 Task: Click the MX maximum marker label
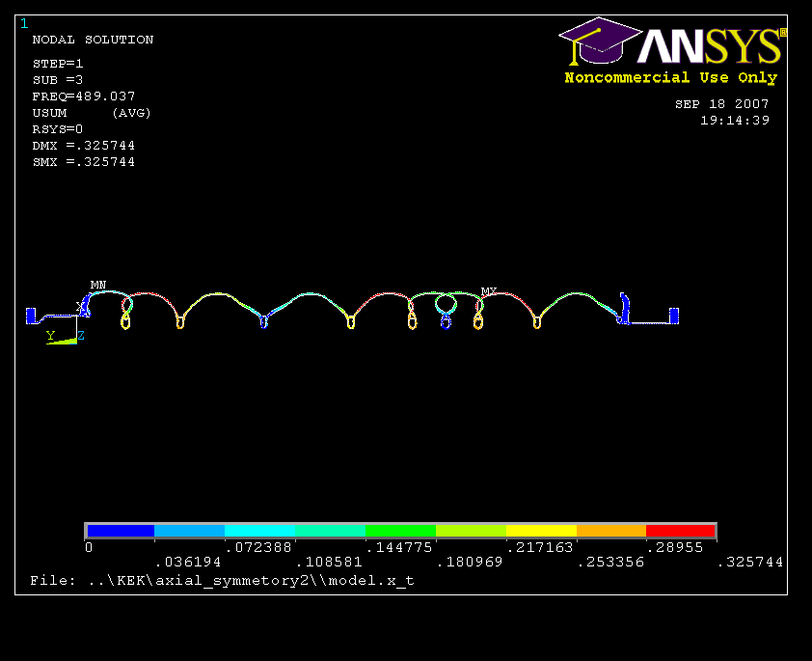(x=488, y=291)
